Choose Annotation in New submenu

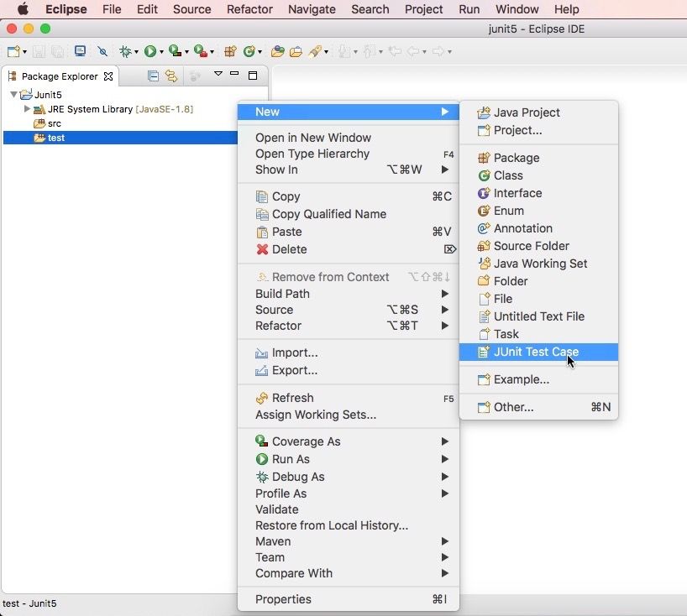coord(538,228)
